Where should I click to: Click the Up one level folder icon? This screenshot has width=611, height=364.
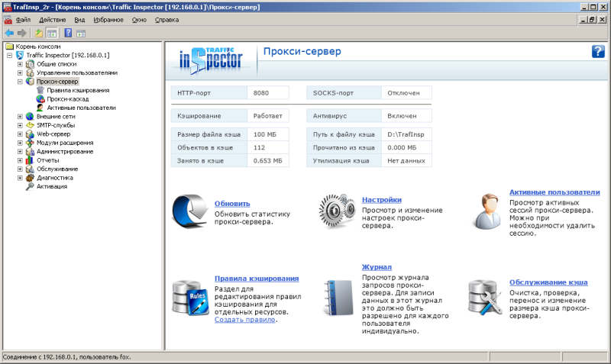39,34
